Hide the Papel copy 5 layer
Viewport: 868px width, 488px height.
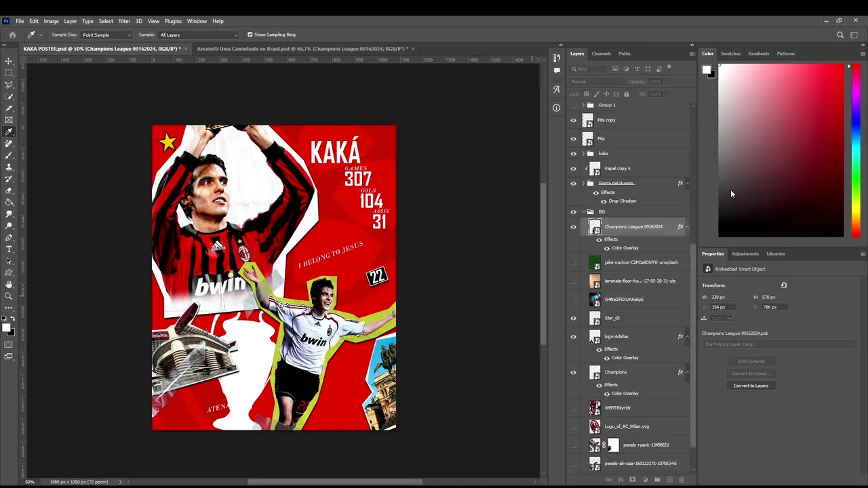574,169
